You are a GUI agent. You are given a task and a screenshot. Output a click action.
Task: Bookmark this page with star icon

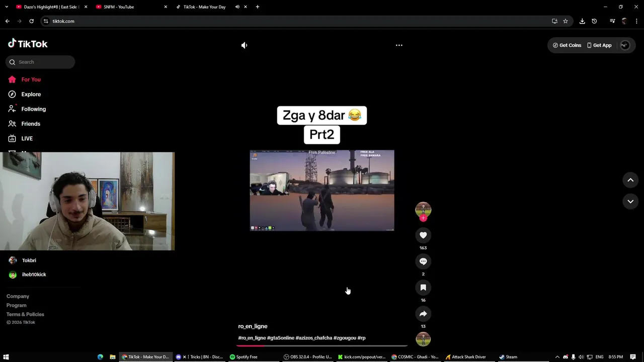(x=566, y=21)
